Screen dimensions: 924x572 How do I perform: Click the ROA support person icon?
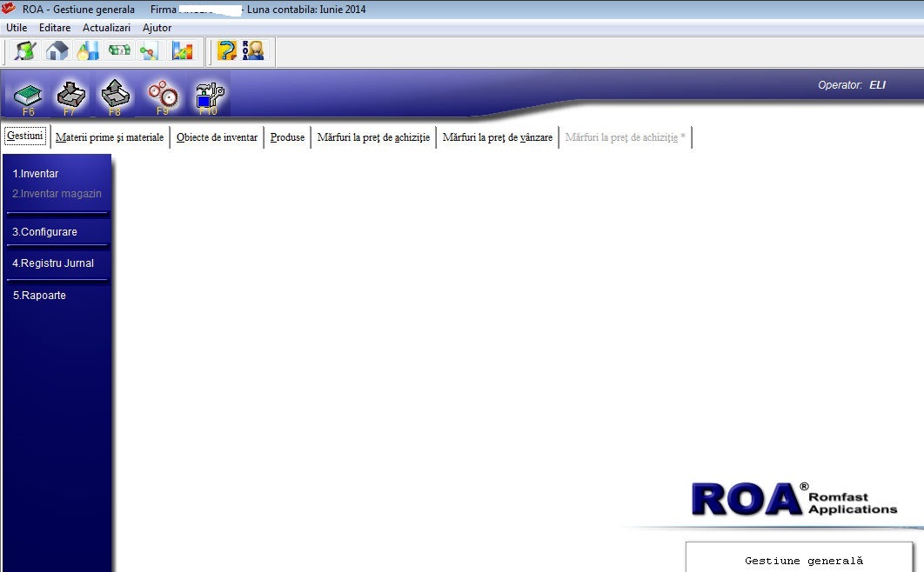(253, 51)
